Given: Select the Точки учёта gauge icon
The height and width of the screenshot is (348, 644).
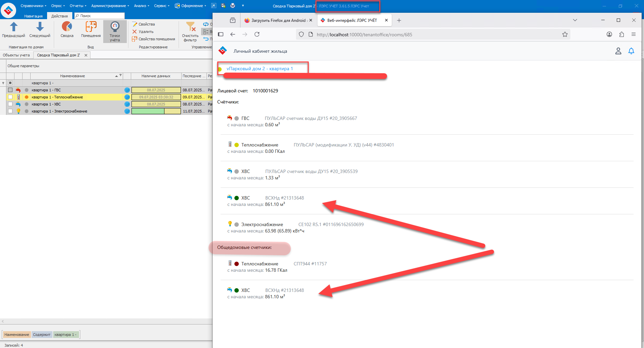Looking at the screenshot, I should [x=115, y=27].
